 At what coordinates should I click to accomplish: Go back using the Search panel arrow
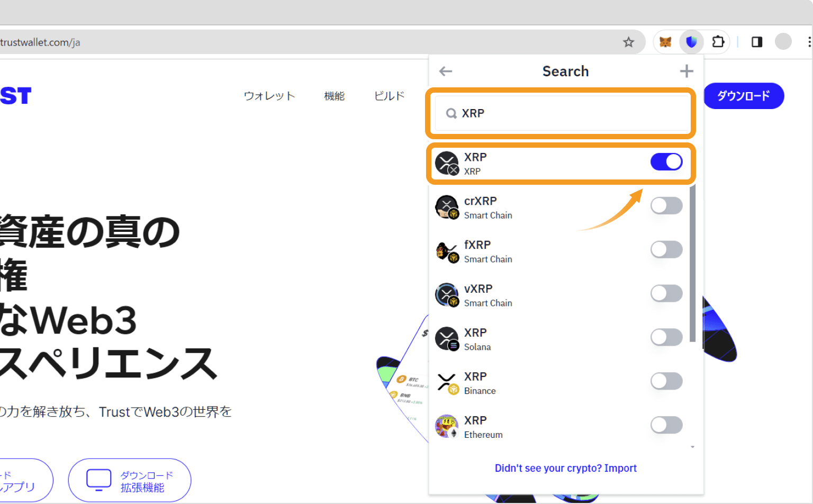coord(446,71)
